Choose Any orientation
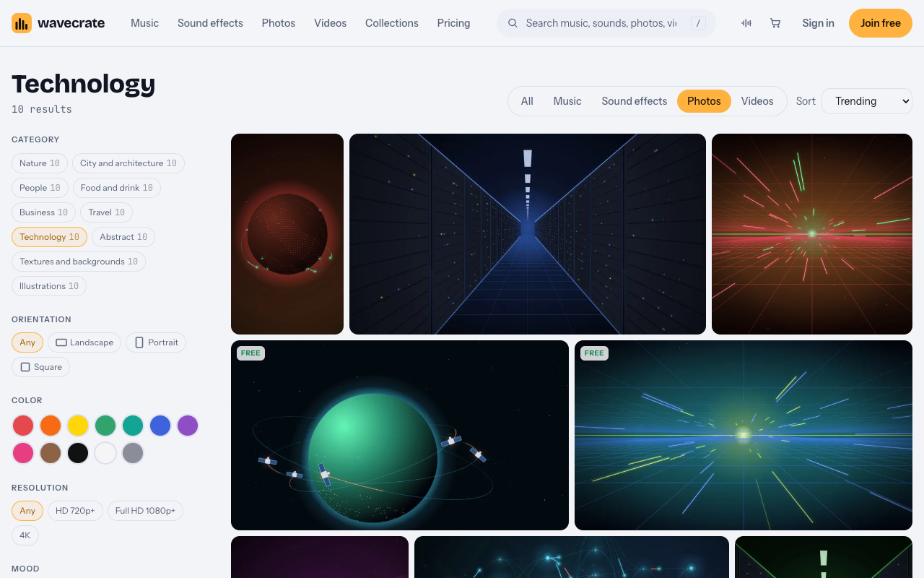Image resolution: width=924 pixels, height=578 pixels. 27,342
